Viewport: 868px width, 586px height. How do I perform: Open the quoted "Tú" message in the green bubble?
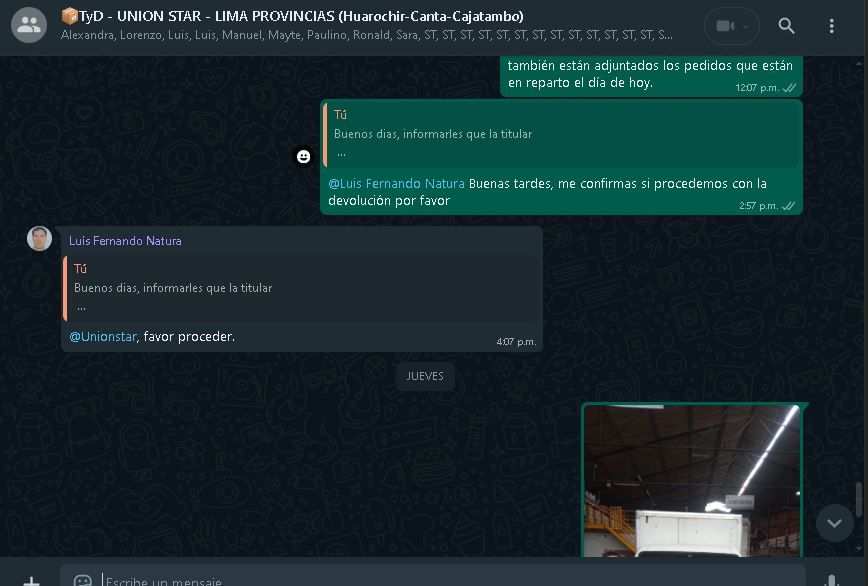562,134
